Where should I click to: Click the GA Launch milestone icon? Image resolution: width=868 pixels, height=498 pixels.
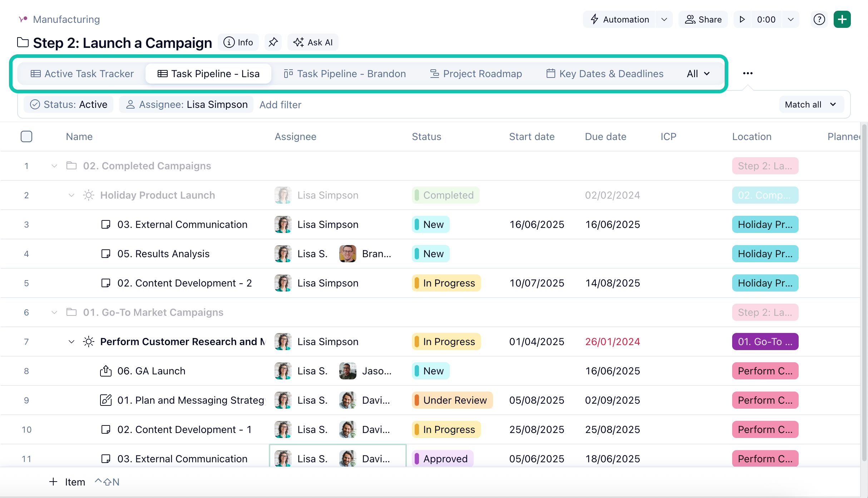click(x=105, y=371)
